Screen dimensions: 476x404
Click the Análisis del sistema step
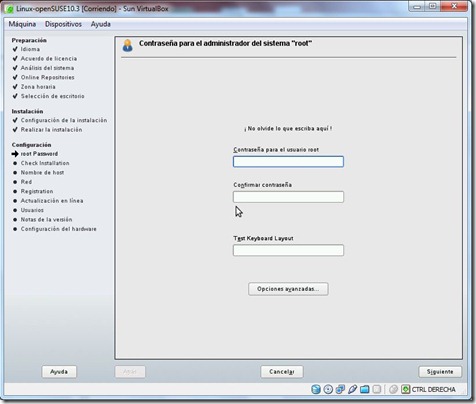[x=47, y=68]
